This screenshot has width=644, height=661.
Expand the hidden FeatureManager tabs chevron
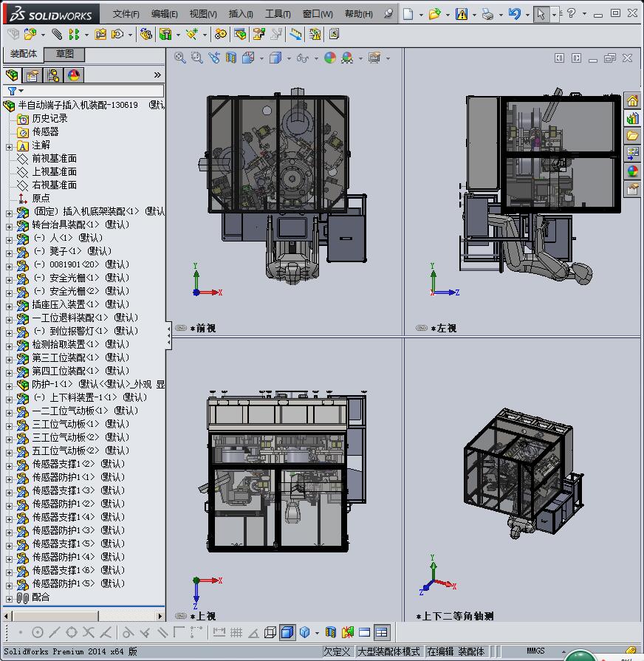click(157, 75)
